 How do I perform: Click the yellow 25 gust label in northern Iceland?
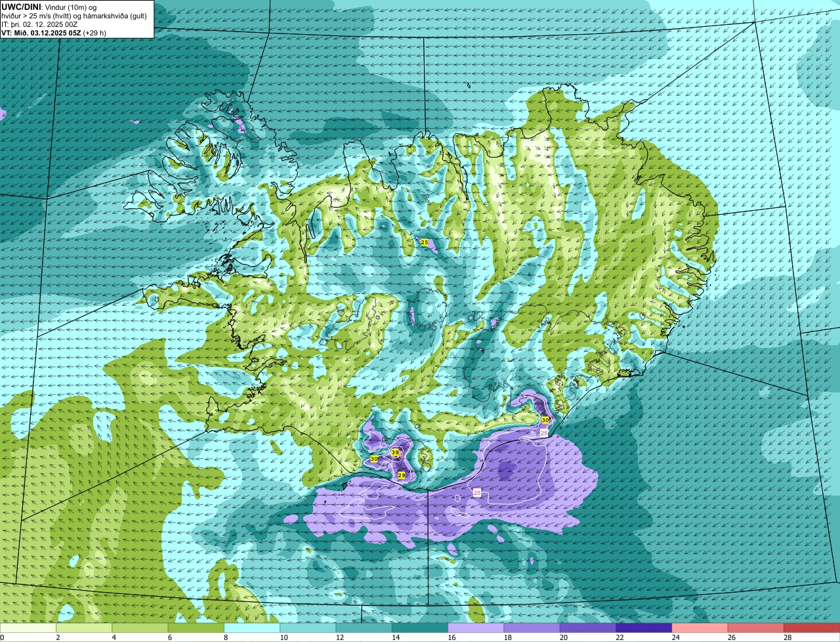pyautogui.click(x=424, y=242)
